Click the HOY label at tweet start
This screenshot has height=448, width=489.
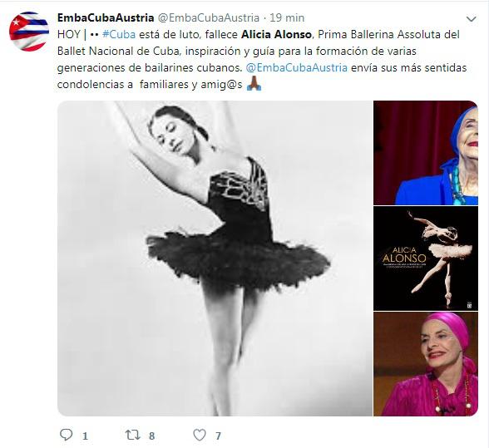tap(69, 34)
